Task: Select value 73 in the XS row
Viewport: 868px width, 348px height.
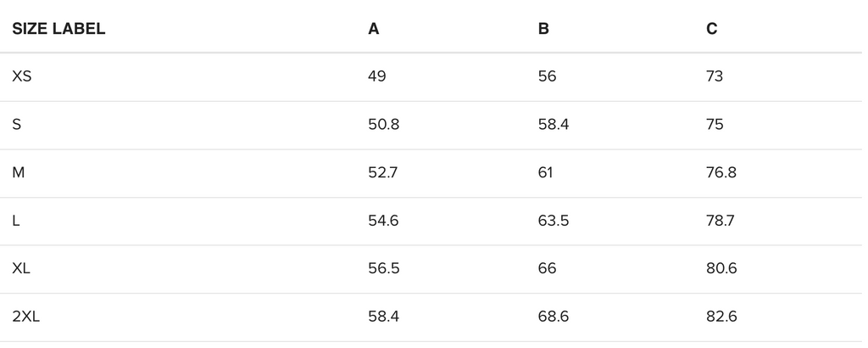Action: tap(715, 76)
